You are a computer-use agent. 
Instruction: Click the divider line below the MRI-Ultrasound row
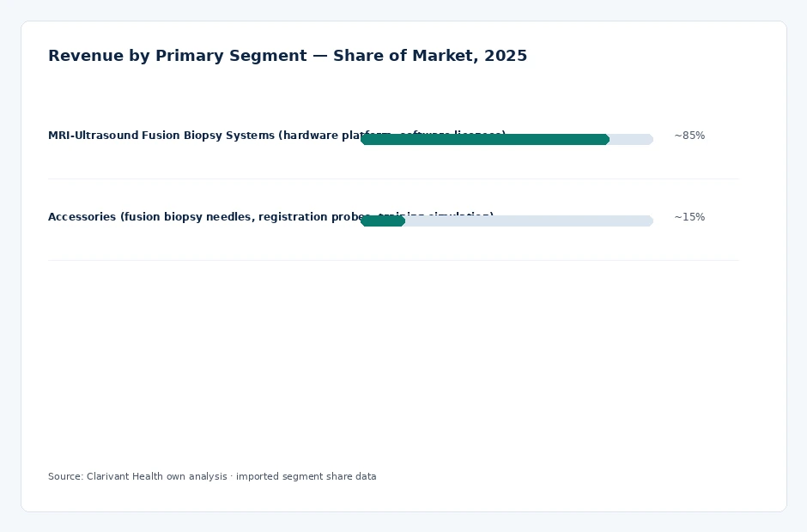[x=394, y=179]
